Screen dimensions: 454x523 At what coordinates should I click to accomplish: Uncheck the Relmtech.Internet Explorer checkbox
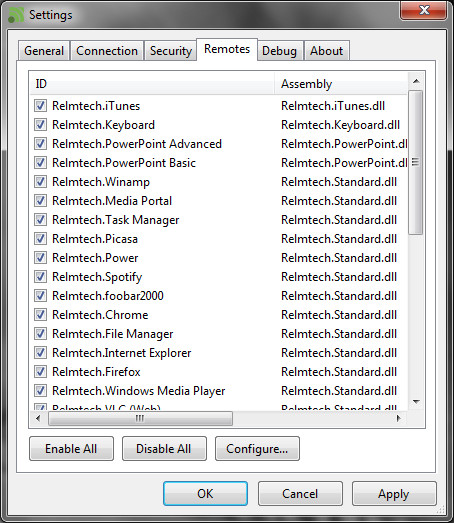[40, 353]
